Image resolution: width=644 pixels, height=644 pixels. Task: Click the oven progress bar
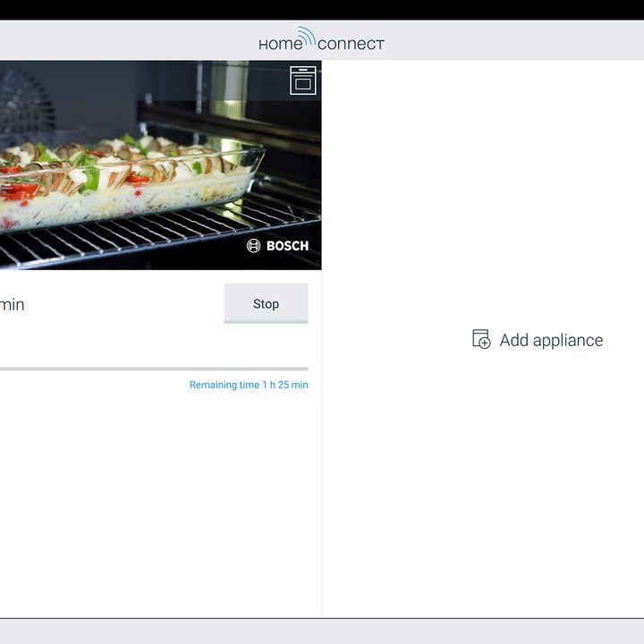(154, 369)
